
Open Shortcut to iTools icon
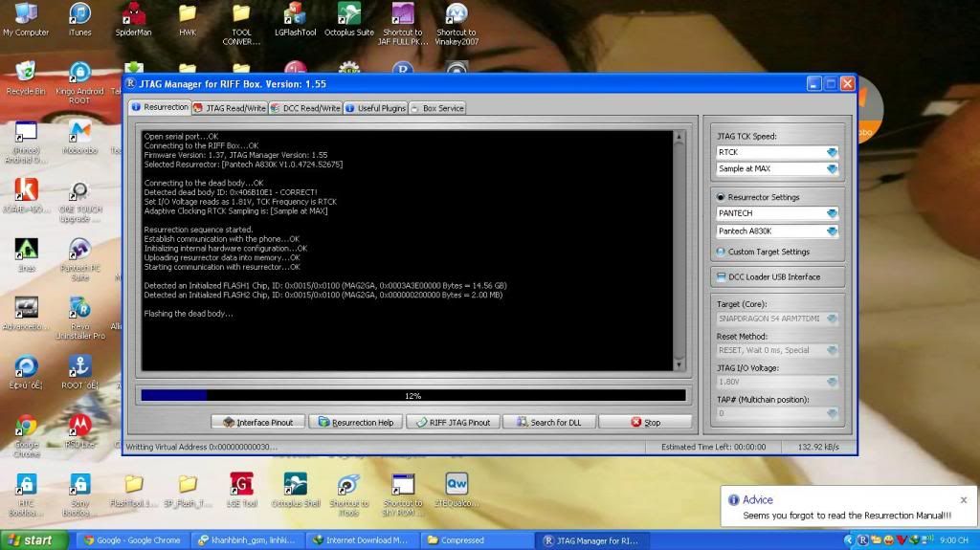pyautogui.click(x=348, y=494)
